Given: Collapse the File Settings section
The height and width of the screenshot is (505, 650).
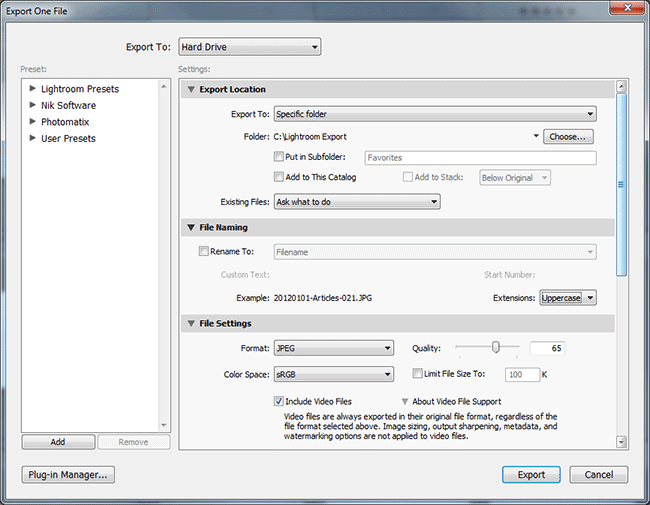Looking at the screenshot, I should pos(190,324).
